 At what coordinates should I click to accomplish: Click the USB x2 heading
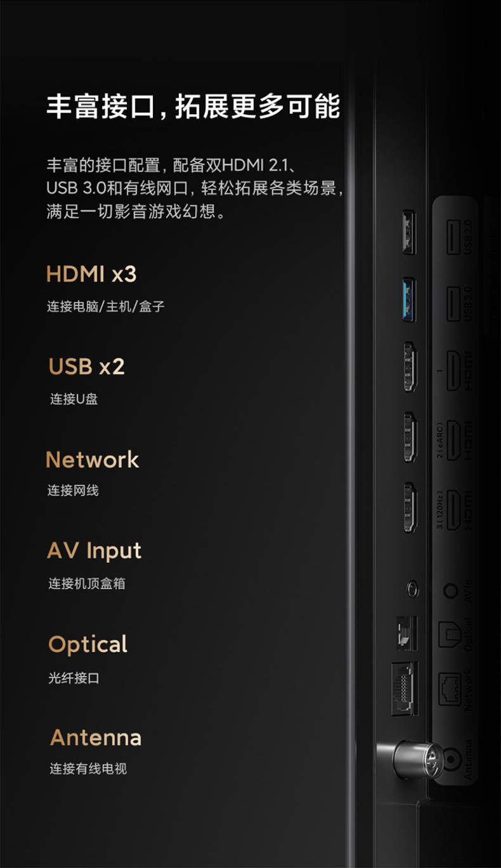87,366
